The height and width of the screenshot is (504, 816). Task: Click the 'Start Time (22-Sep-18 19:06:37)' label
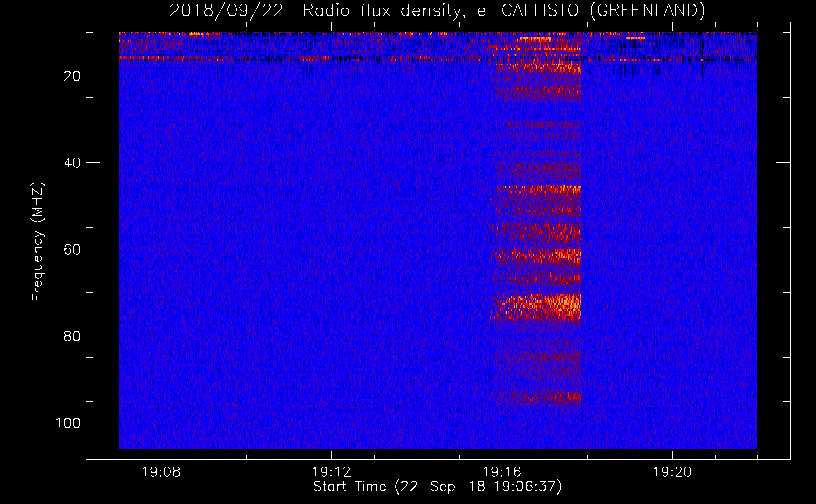tap(437, 487)
